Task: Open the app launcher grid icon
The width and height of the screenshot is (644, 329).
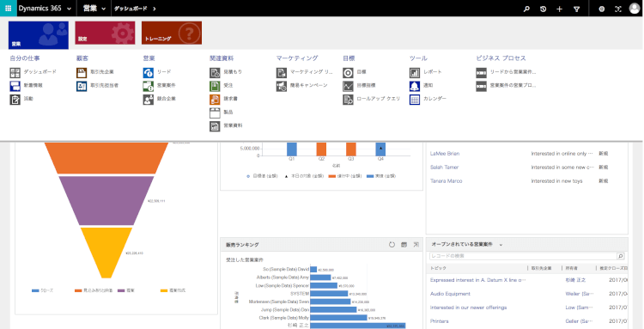Action: click(x=8, y=9)
